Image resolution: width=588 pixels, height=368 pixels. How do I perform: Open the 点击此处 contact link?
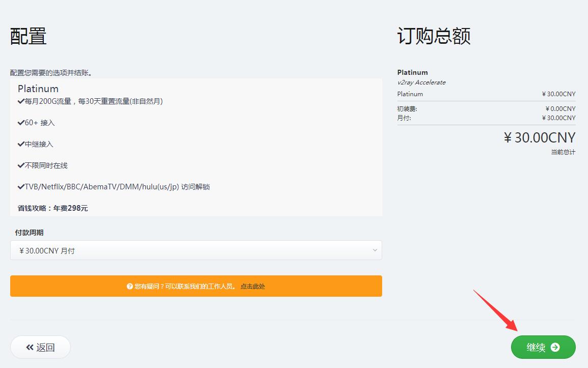click(253, 287)
